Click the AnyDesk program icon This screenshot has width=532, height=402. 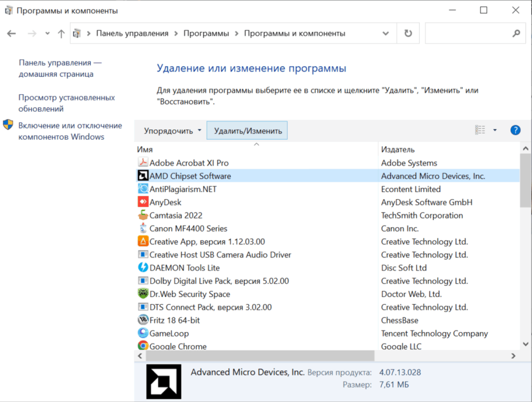pos(143,202)
